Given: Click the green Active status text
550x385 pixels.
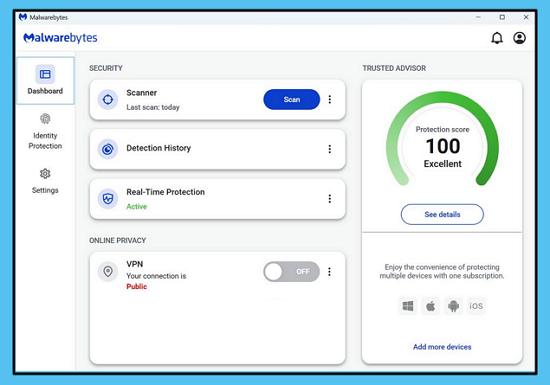Looking at the screenshot, I should pyautogui.click(x=136, y=207).
